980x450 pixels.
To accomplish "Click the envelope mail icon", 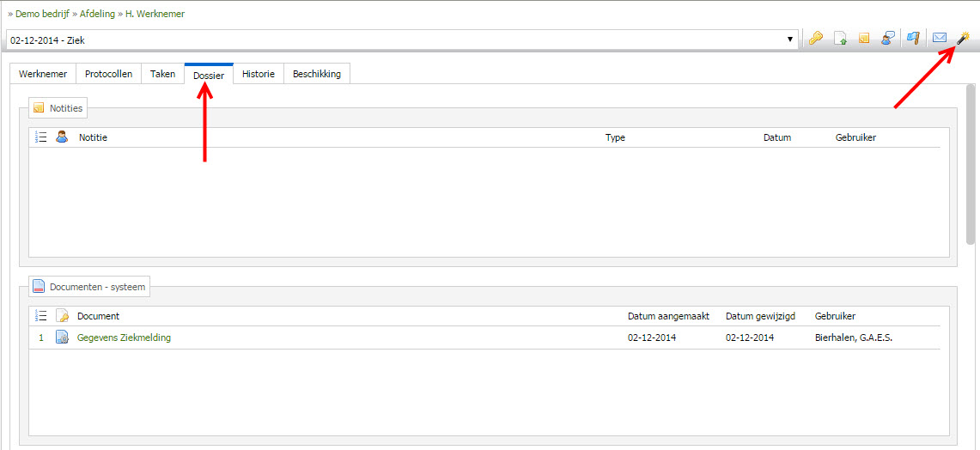I will click(x=940, y=39).
